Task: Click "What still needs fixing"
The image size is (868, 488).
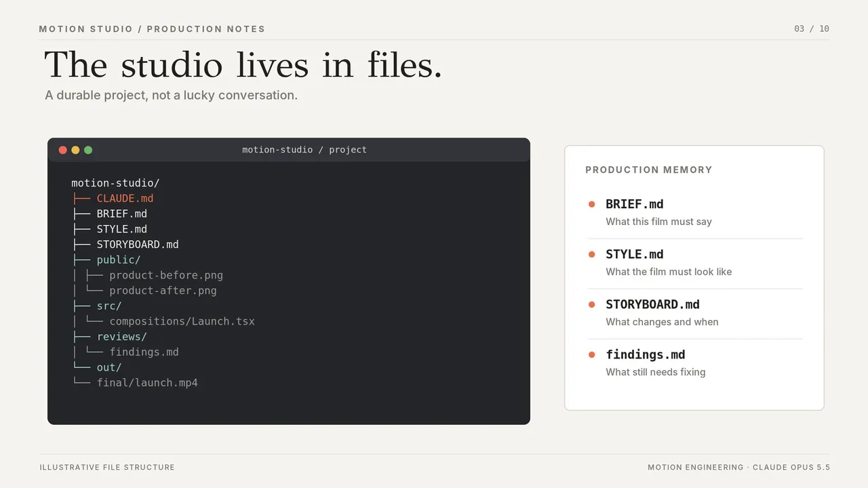Action: [x=656, y=372]
